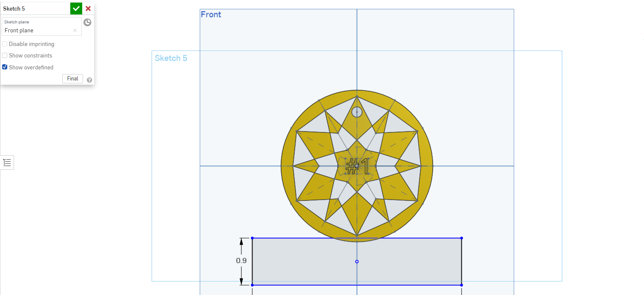
Task: Select the Sketch plane field
Action: pos(42,26)
